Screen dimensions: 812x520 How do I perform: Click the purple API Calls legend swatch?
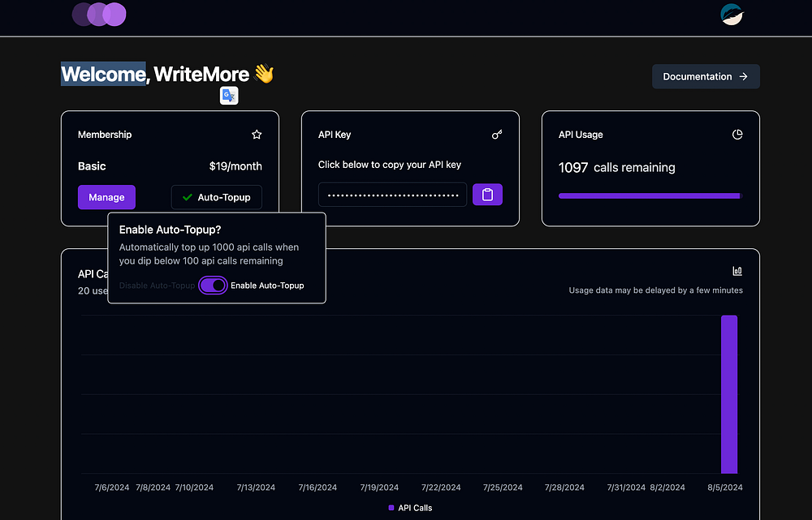pyautogui.click(x=391, y=508)
